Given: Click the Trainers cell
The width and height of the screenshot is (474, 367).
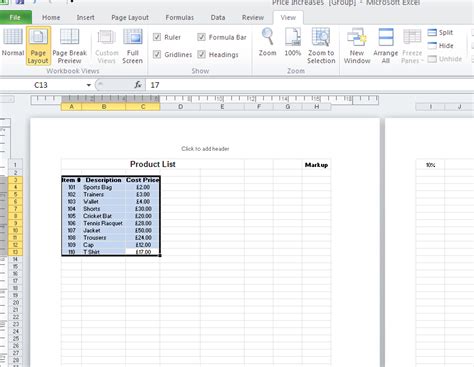Looking at the screenshot, I should pyautogui.click(x=104, y=194).
